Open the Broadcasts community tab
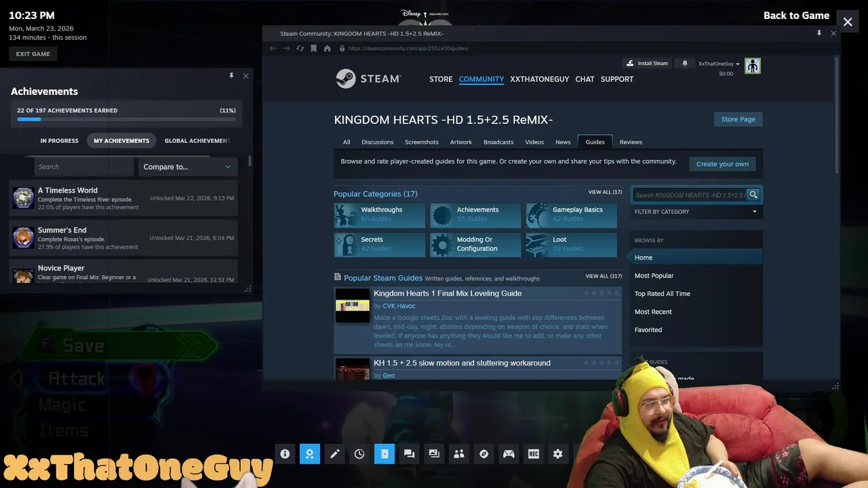Screen dimensions: 868x488 (498, 142)
